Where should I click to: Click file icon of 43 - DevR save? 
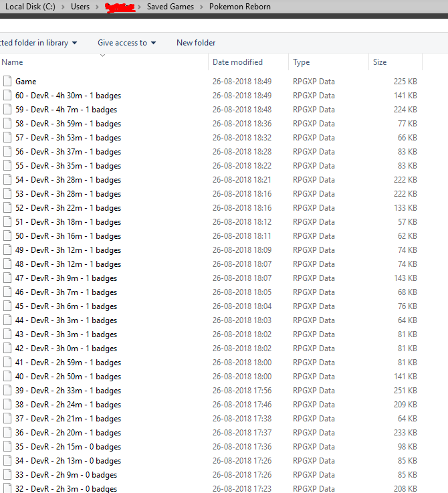pos(7,334)
